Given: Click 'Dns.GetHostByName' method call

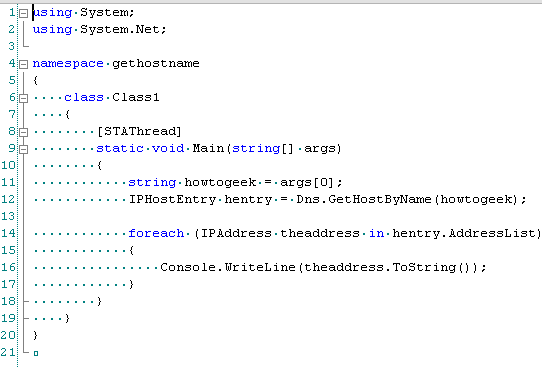Looking at the screenshot, I should [x=364, y=199].
